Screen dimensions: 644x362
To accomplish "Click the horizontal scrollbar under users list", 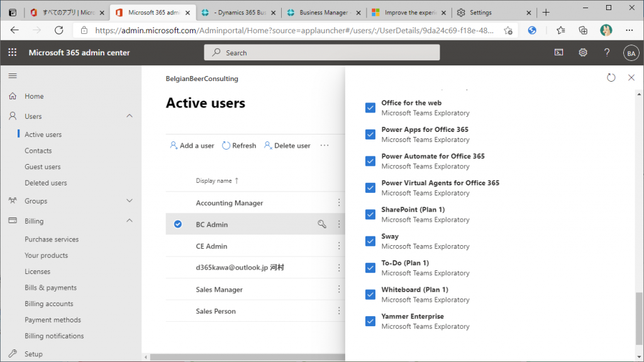I will pyautogui.click(x=247, y=358).
